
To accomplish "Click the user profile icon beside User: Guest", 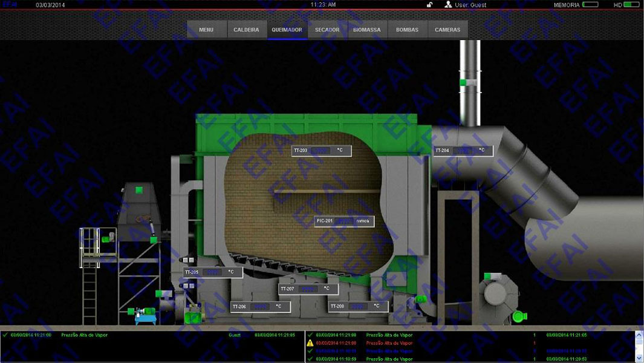I will tap(448, 4).
